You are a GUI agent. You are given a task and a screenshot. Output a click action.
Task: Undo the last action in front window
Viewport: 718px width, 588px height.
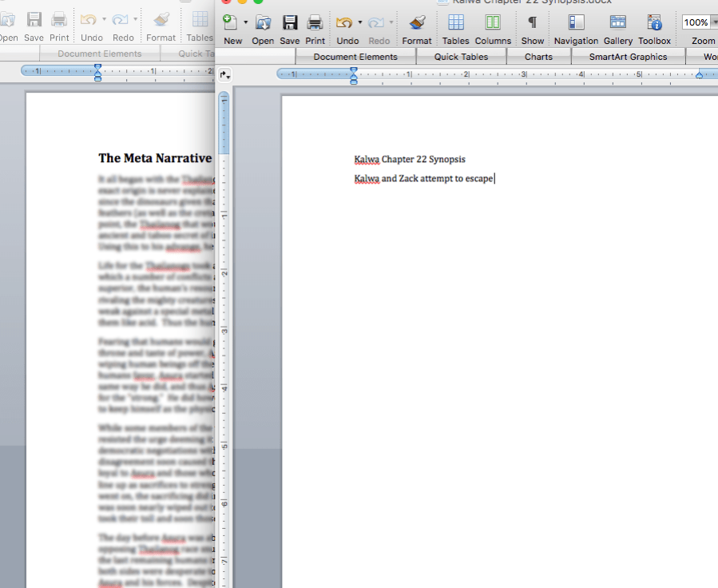(x=345, y=23)
